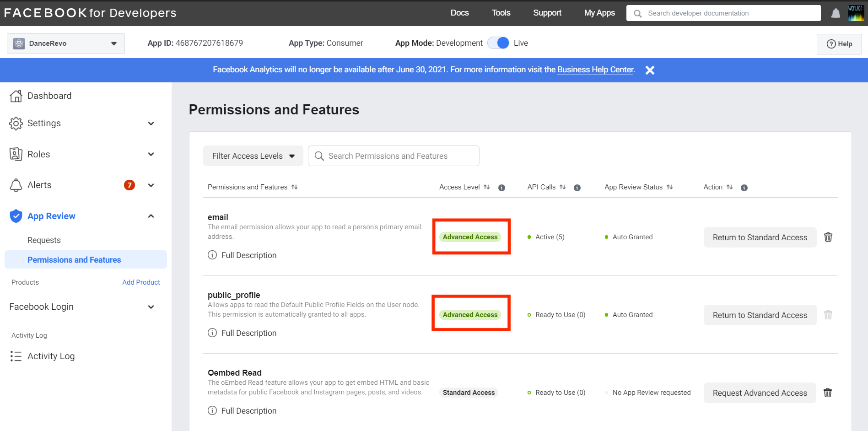Click the search magnifier in the documentation box
868x431 pixels.
pyautogui.click(x=637, y=13)
